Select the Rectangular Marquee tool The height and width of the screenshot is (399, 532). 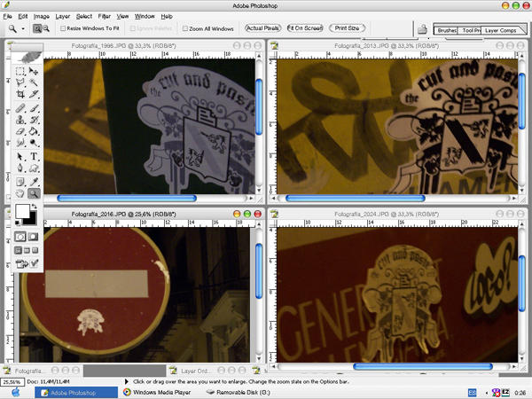point(20,71)
